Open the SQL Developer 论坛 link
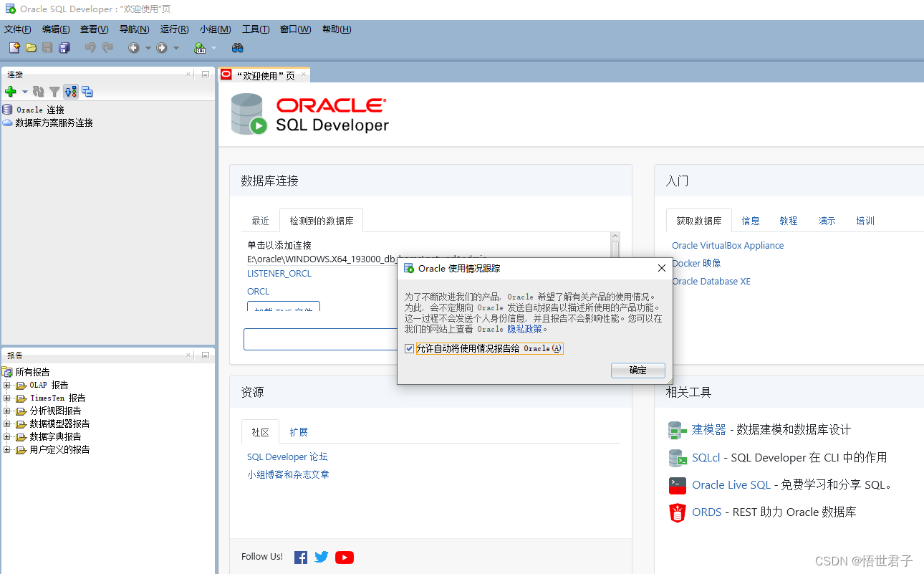 (x=287, y=456)
